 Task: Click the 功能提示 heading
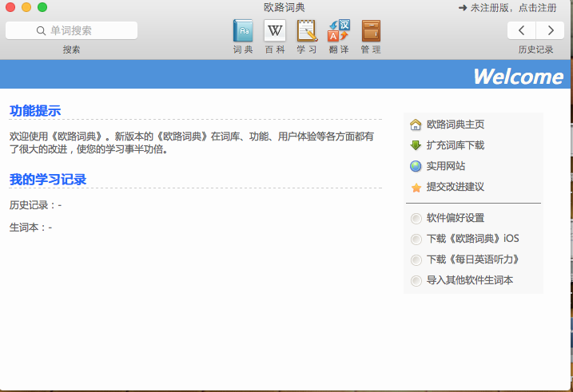[35, 111]
